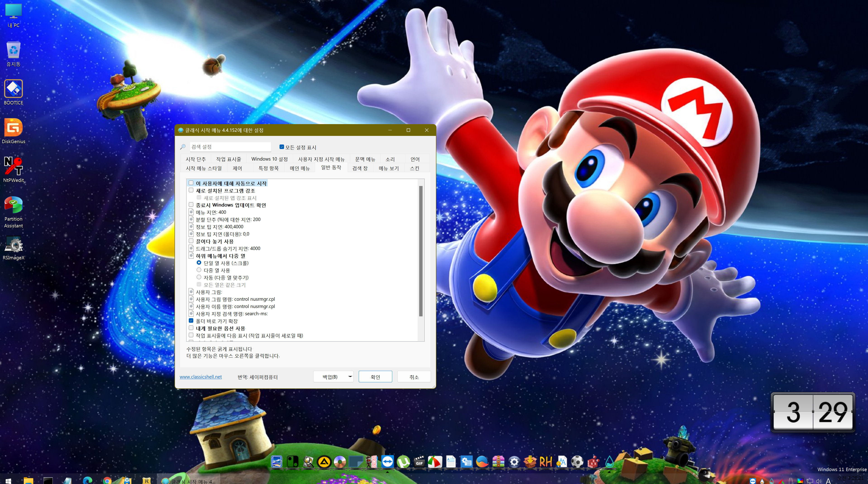This screenshot has width=868, height=484.
Task: Open the magnifier search dock icon
Action: point(308,461)
